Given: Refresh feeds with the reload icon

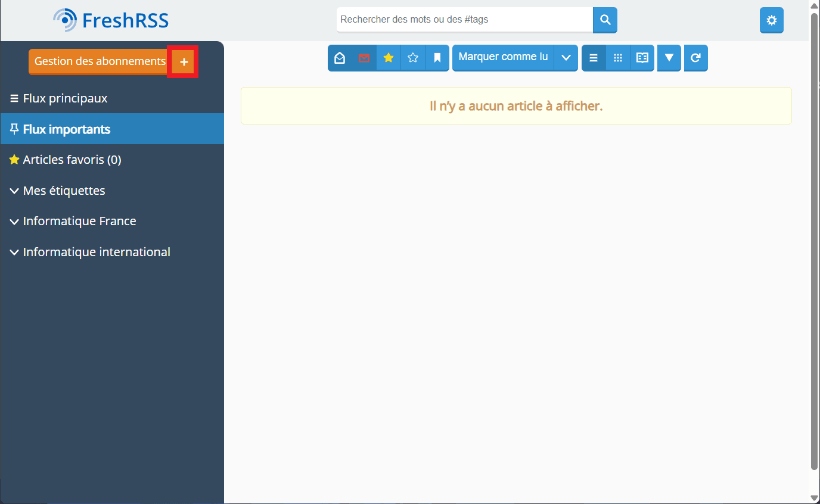Looking at the screenshot, I should (x=695, y=58).
